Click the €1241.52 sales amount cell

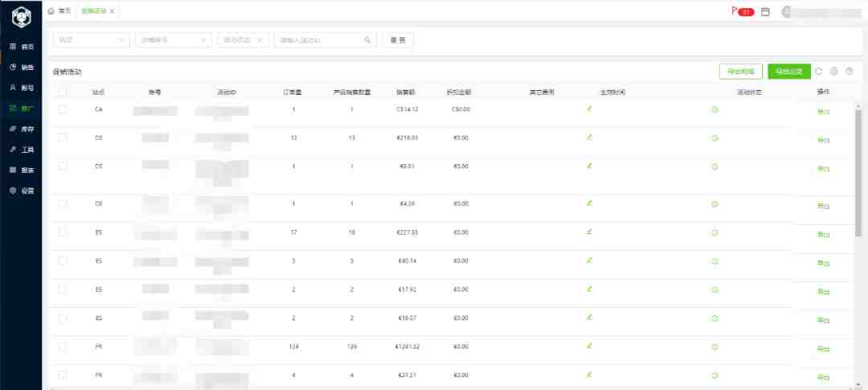pos(407,347)
